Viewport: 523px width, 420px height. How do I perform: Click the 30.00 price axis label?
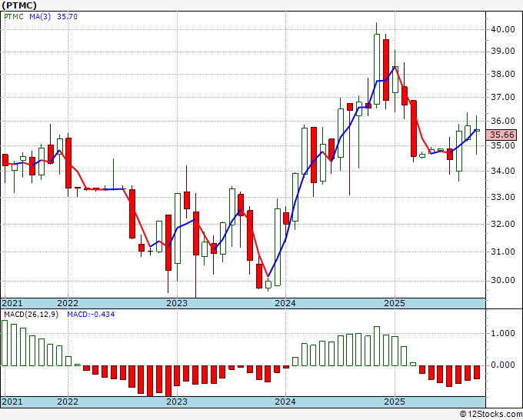point(504,280)
